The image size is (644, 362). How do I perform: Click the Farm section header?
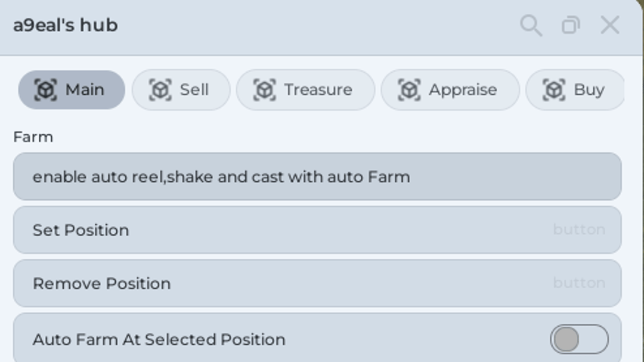coord(33,137)
